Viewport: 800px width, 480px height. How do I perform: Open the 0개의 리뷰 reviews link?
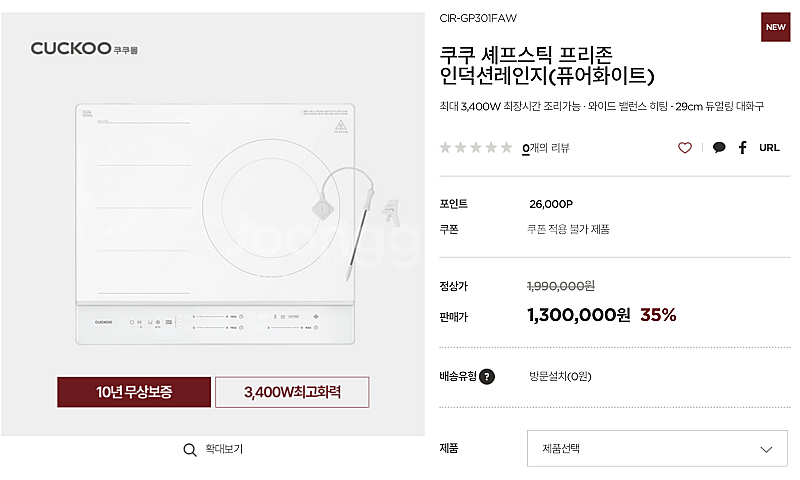(546, 148)
